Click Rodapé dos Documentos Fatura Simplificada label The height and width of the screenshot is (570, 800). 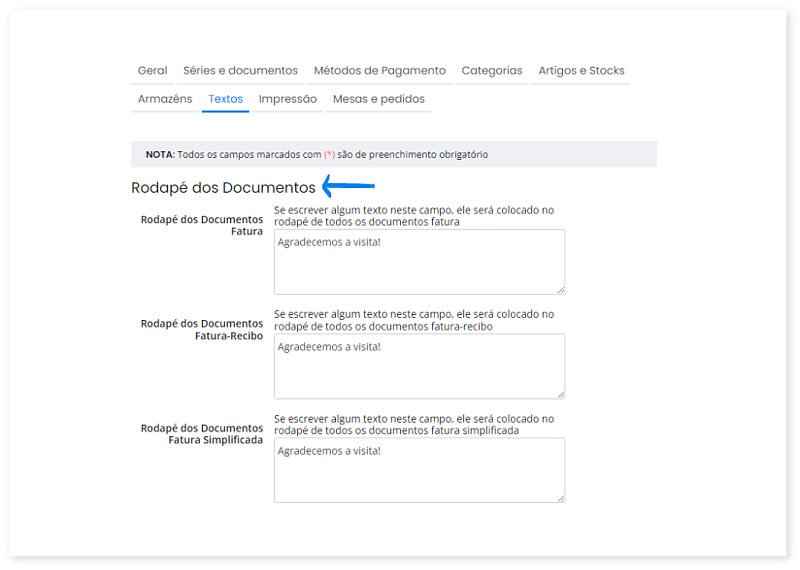[202, 434]
